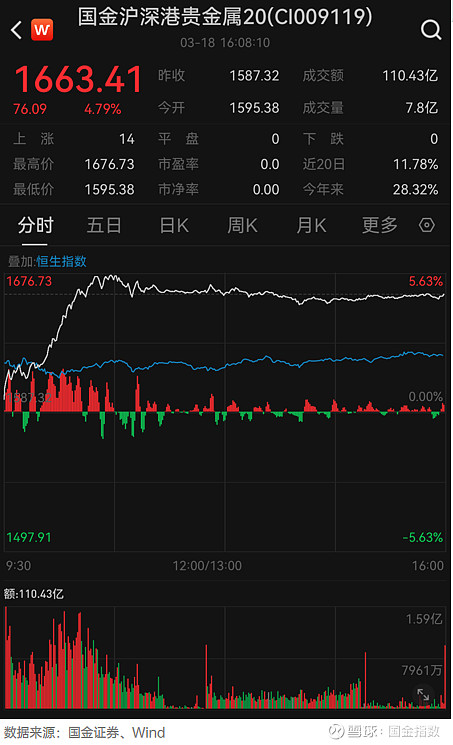Open search with the magnifier icon
The width and height of the screenshot is (453, 745).
[431, 30]
